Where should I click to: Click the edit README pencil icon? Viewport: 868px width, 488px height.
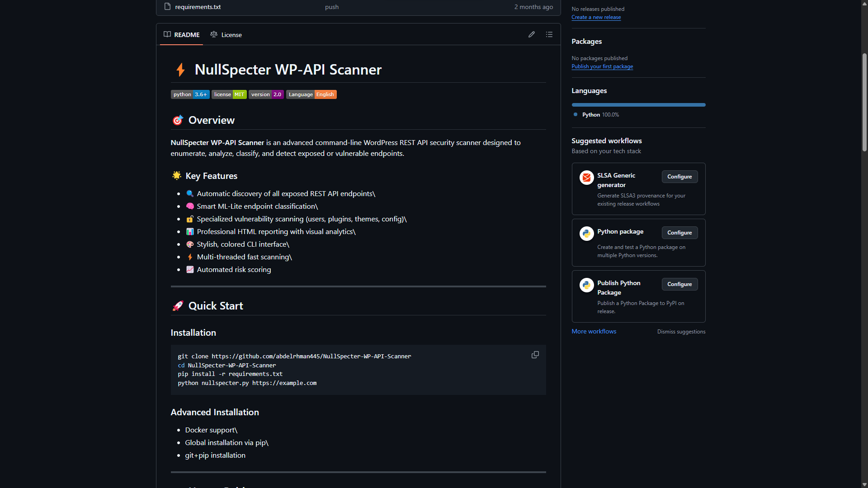point(532,34)
